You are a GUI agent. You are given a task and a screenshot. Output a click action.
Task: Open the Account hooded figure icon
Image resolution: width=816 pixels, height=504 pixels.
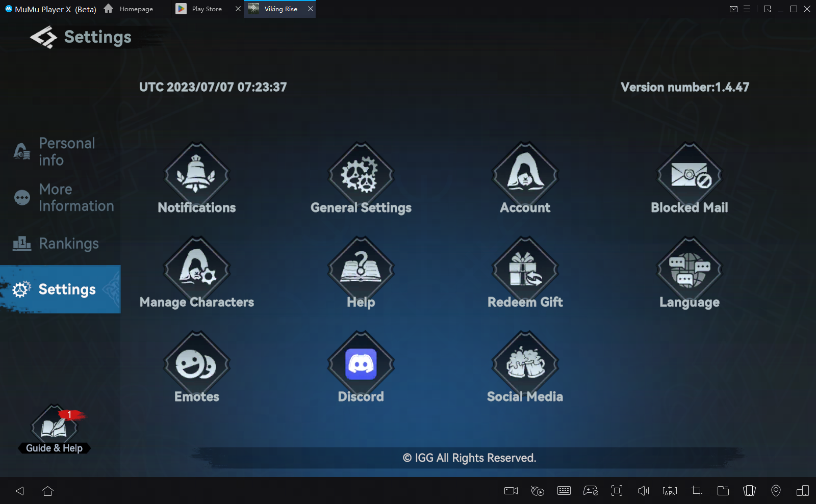pyautogui.click(x=525, y=175)
